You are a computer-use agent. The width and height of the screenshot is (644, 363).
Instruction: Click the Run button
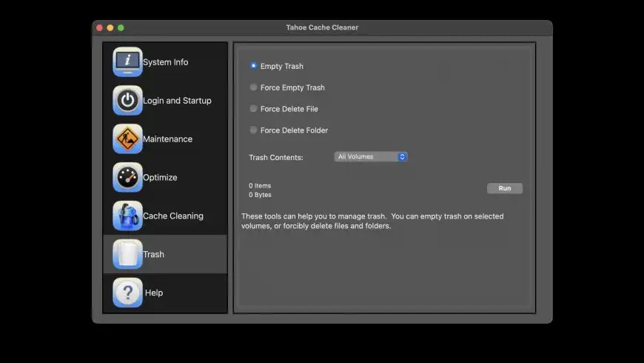pyautogui.click(x=504, y=188)
